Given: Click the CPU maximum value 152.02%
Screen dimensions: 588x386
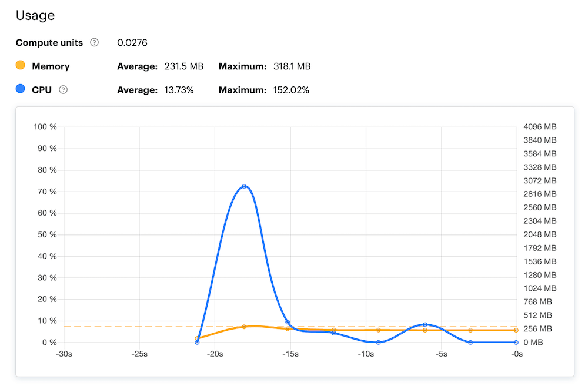Looking at the screenshot, I should 291,90.
